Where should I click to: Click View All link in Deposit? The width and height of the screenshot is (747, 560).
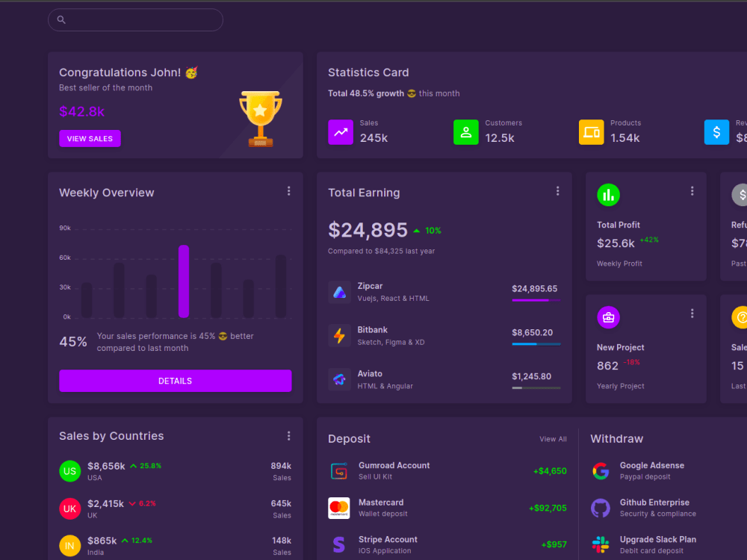point(553,439)
